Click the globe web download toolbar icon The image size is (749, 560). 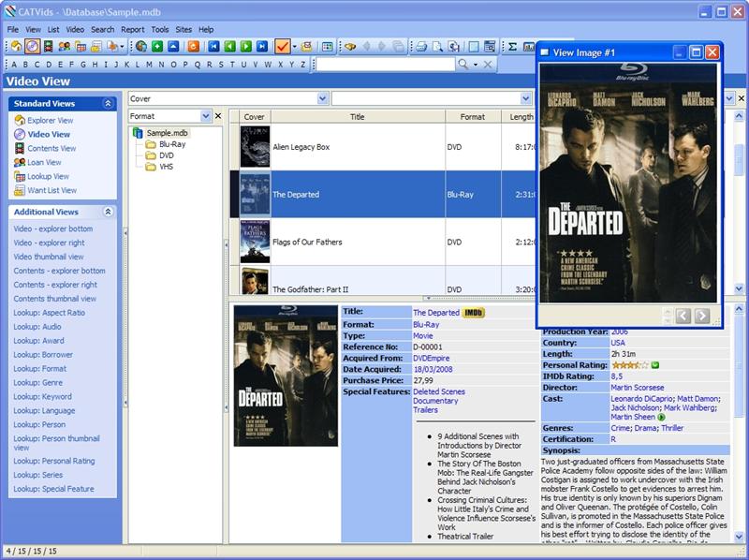[x=141, y=46]
